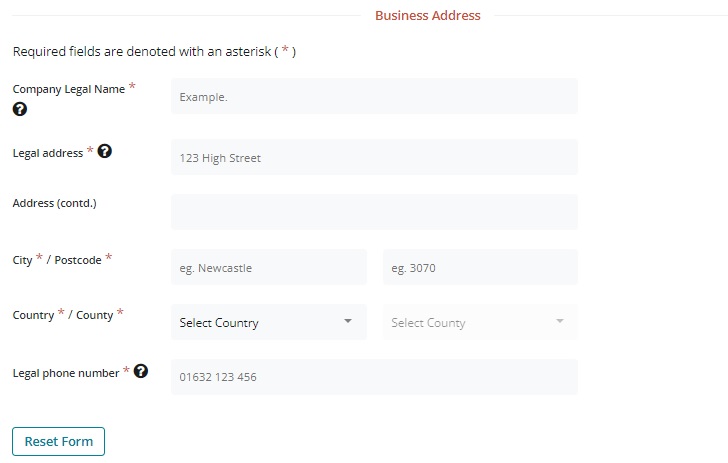
Task: Open the Legal address help tooltip icon
Action: [x=104, y=152]
